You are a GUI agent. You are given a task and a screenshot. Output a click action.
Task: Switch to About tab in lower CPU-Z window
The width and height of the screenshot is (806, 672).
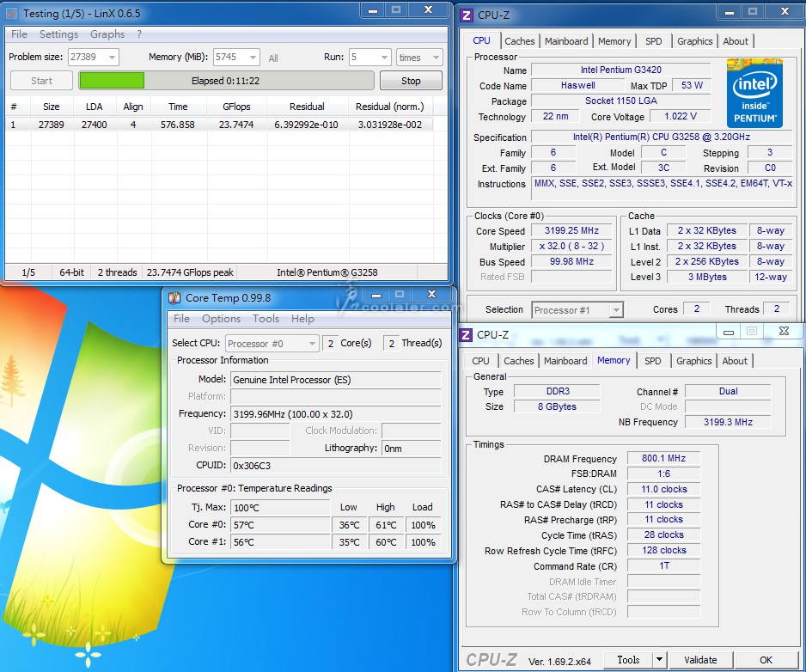[x=735, y=361]
